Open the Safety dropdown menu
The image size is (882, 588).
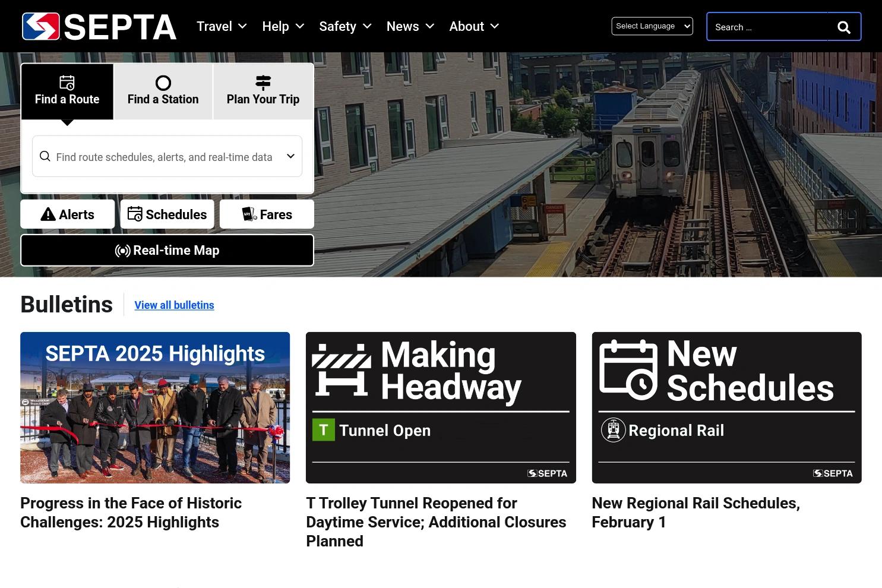(345, 27)
